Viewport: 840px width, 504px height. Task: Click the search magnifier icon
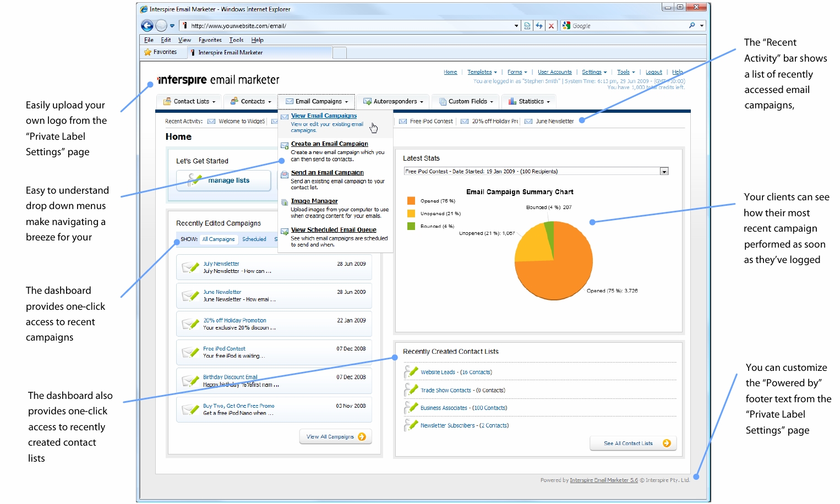pos(692,25)
